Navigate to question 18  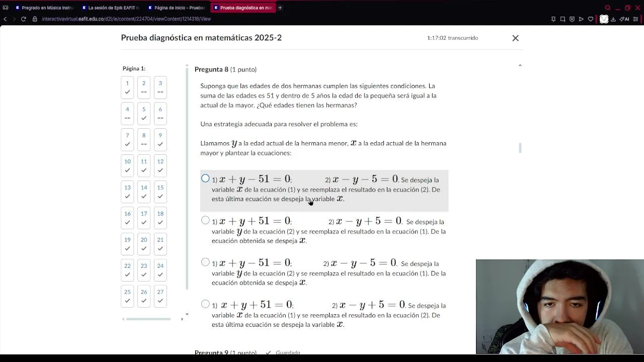[160, 218]
